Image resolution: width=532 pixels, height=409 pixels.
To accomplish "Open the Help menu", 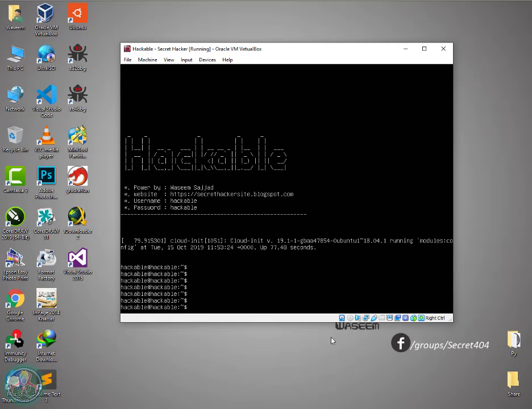I will (228, 60).
